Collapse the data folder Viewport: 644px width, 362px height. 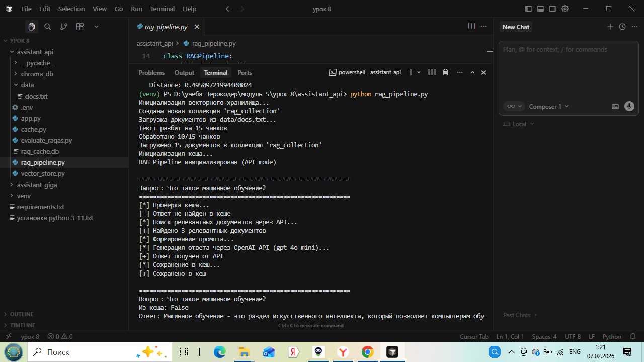[x=64, y=85]
